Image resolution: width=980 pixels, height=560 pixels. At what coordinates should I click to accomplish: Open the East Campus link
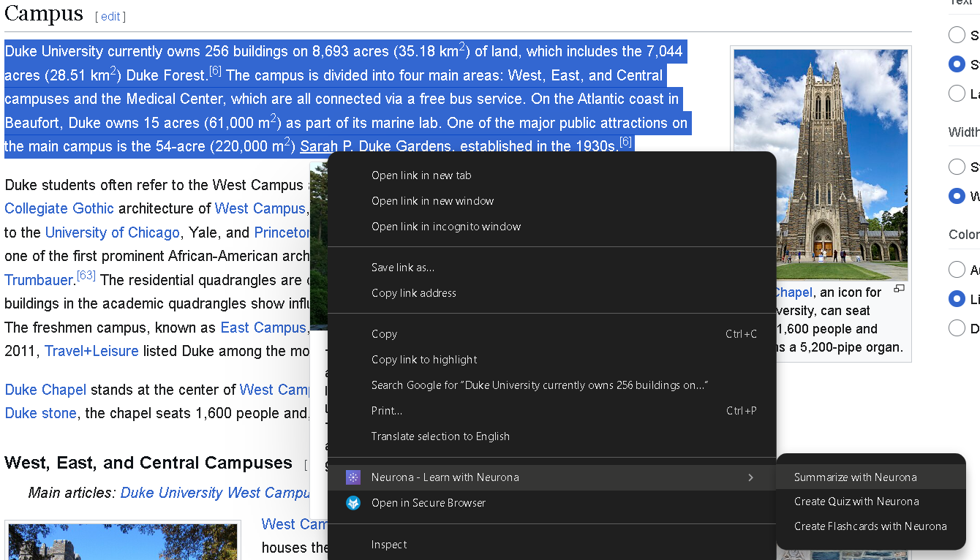(263, 328)
